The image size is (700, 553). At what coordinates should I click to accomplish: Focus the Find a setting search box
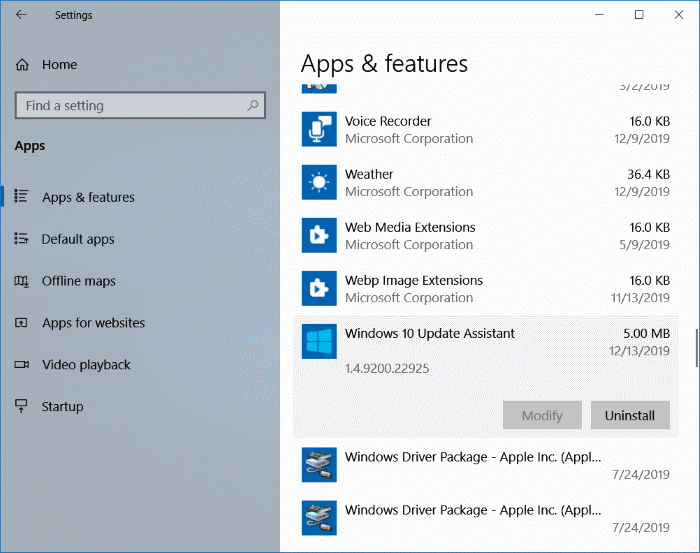[x=140, y=105]
